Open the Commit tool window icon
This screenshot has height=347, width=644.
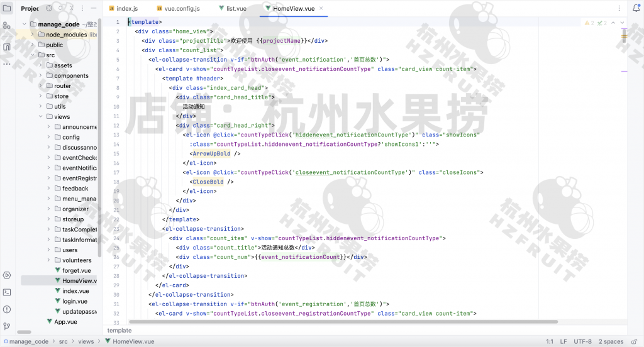pyautogui.click(x=7, y=26)
